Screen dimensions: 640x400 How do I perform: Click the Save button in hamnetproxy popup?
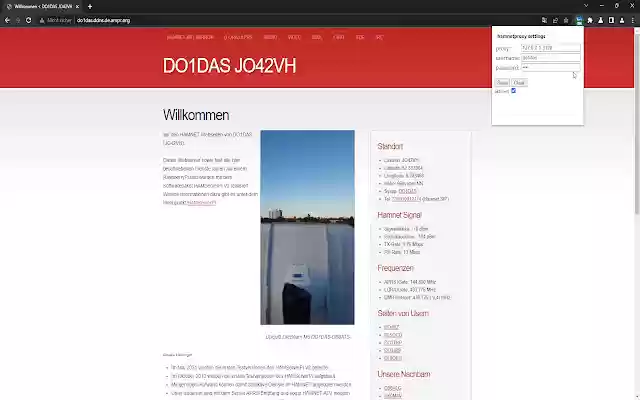tap(502, 82)
